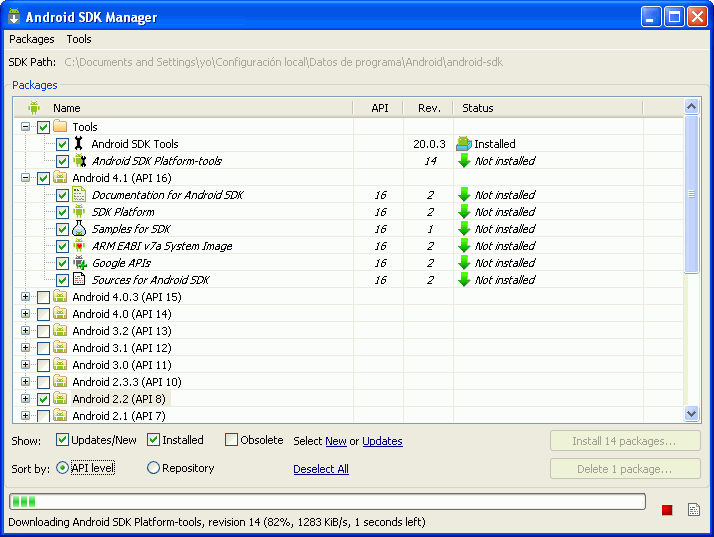The width and height of the screenshot is (714, 537).
Task: Click the Deselect All link
Action: point(321,469)
